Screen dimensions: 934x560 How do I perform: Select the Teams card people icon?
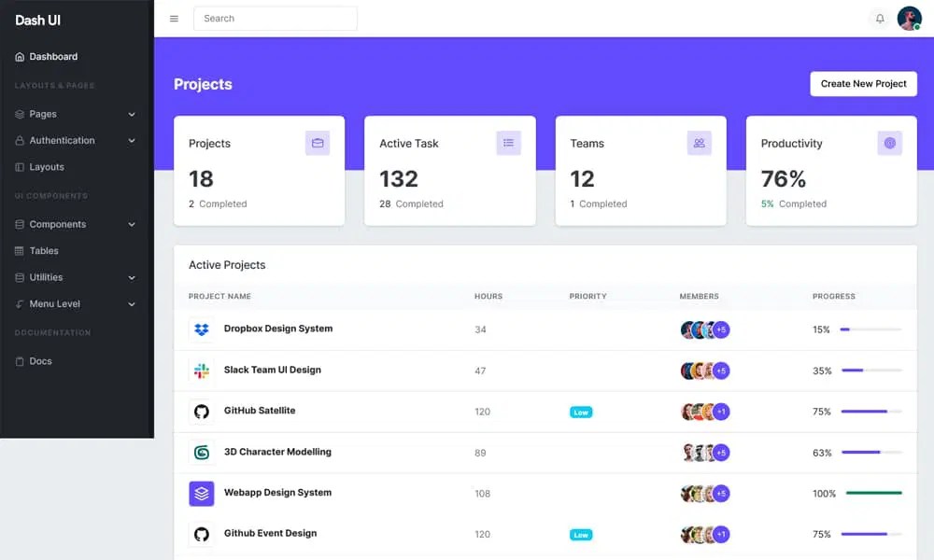coord(699,143)
